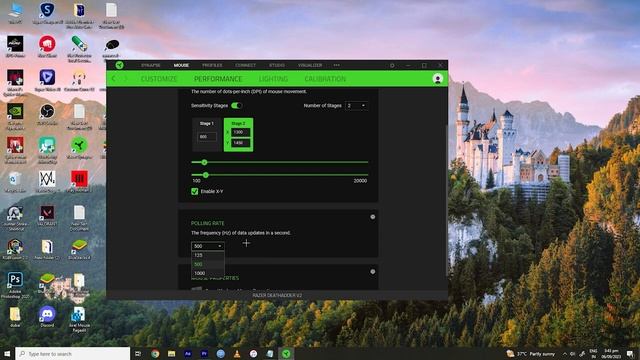This screenshot has height=360, width=640.
Task: Open Synapse settings gear icon
Action: [392, 65]
